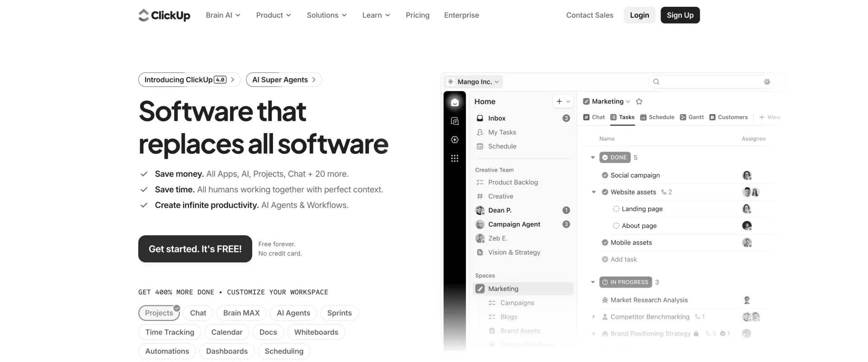
Task: Click the Product Backlog list icon
Action: pos(480,182)
